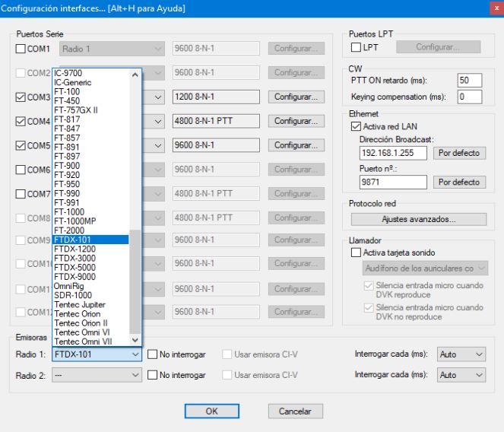Viewport: 504px width, 432px height.
Task: Open Radio 2 Interrogar cada dropdown
Action: (x=461, y=375)
